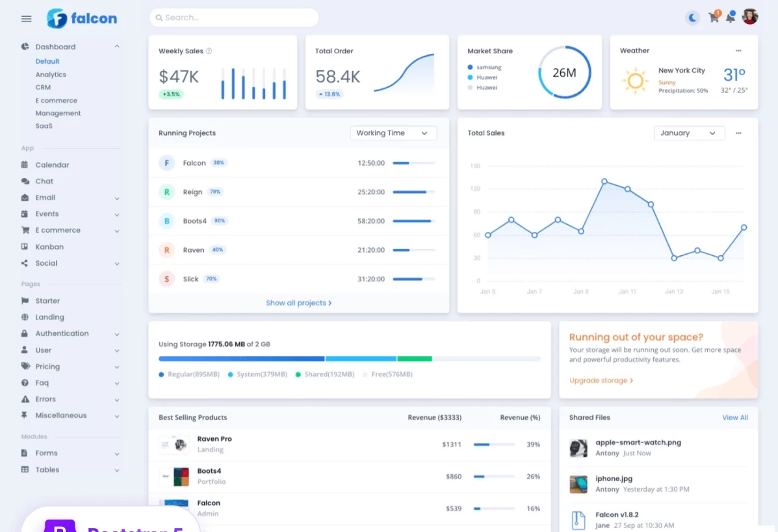Click the Dashboard pie chart icon
This screenshot has width=778, height=532.
coord(25,47)
